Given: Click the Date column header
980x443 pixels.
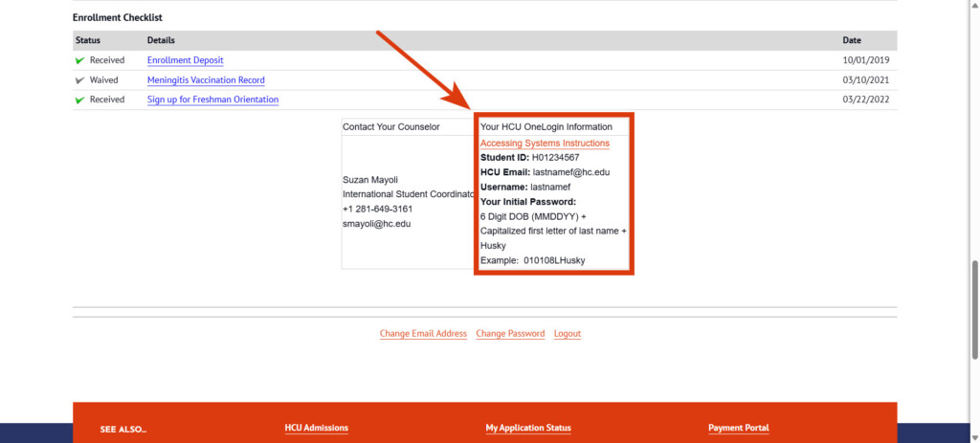Looking at the screenshot, I should 852,40.
